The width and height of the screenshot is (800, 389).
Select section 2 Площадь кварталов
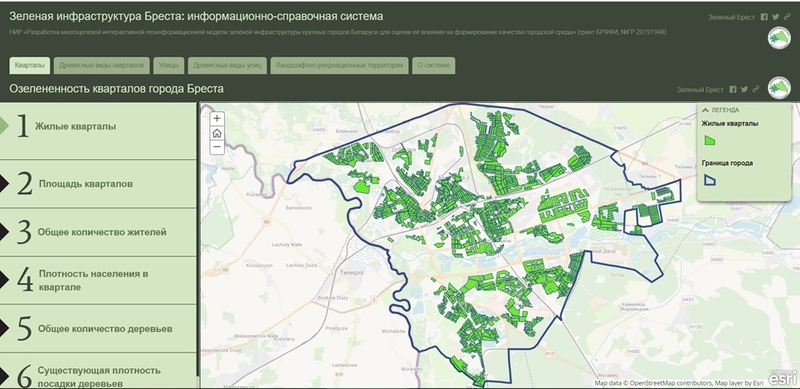pos(98,184)
